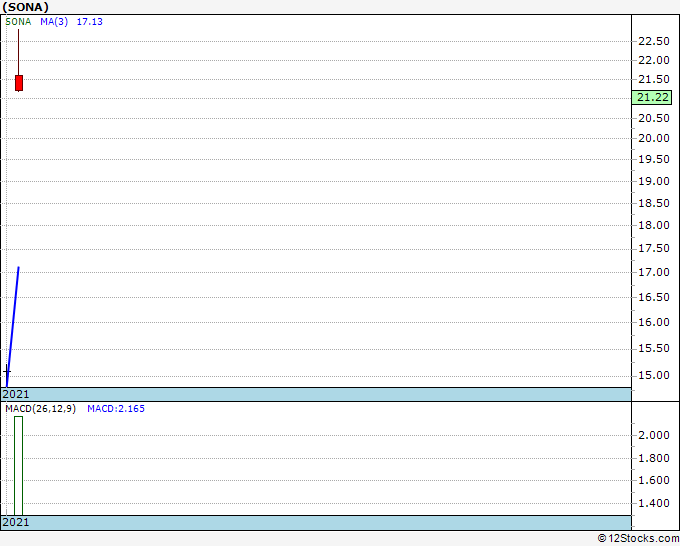The height and width of the screenshot is (546, 680).
Task: Click the 2021 label under MACD panel
Action: (x=16, y=522)
